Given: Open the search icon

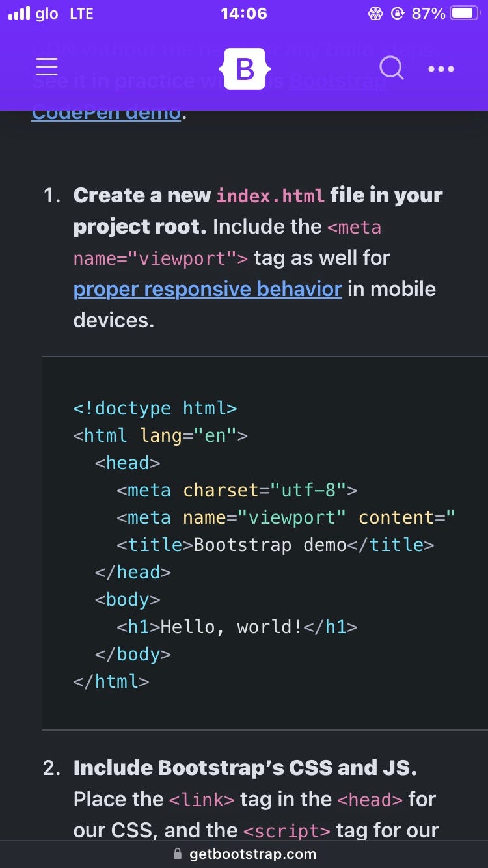Looking at the screenshot, I should (x=392, y=68).
